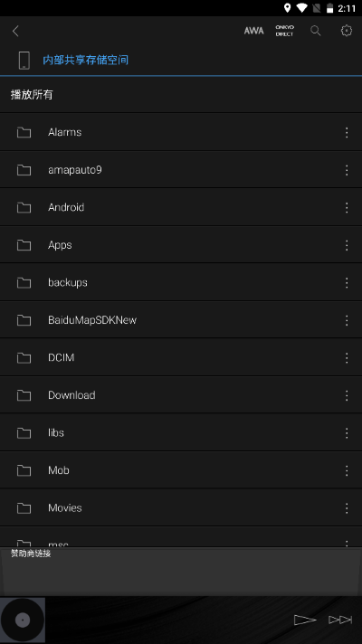The width and height of the screenshot is (362, 644).
Task: Tap the back arrow icon
Action: click(x=15, y=31)
